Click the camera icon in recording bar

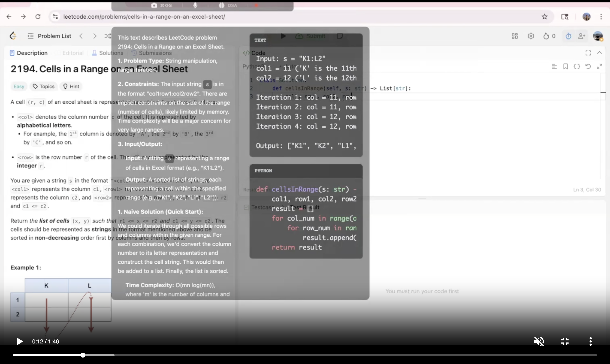click(x=154, y=5)
